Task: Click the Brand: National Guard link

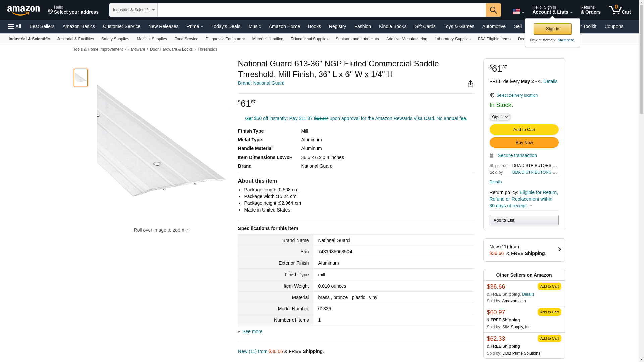Action: 261,83
